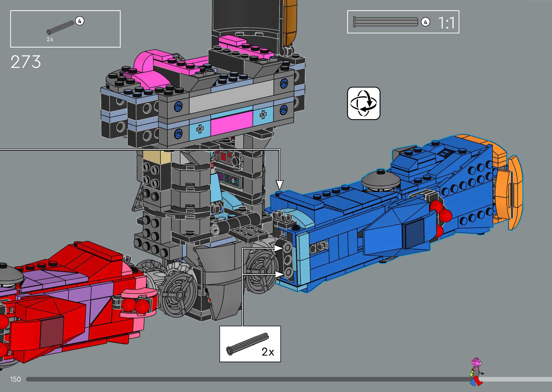The image size is (552, 392).
Task: Click the rotate model icon
Action: pos(363,103)
